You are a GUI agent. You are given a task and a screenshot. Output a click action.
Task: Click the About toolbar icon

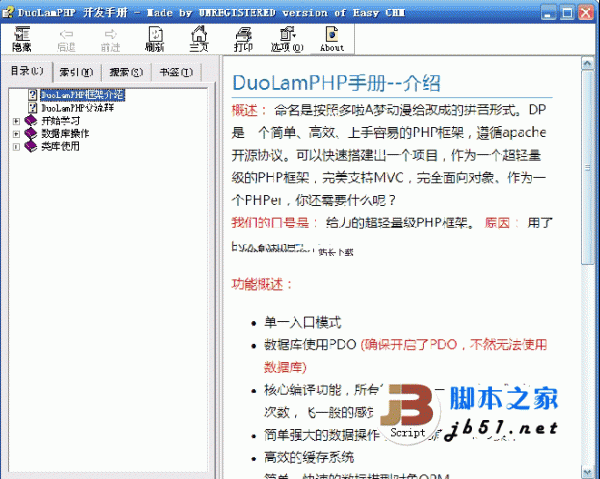[332, 39]
